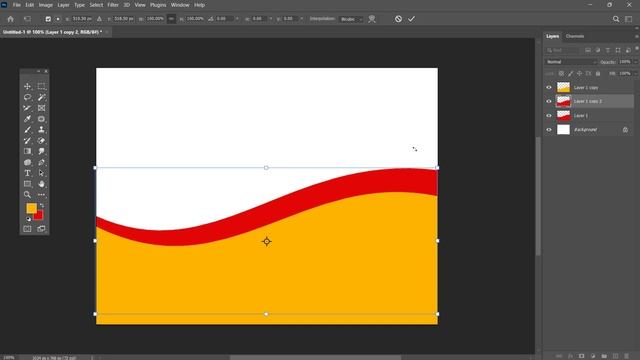The image size is (640, 360).
Task: Swap foreground and background colors
Action: click(x=42, y=205)
